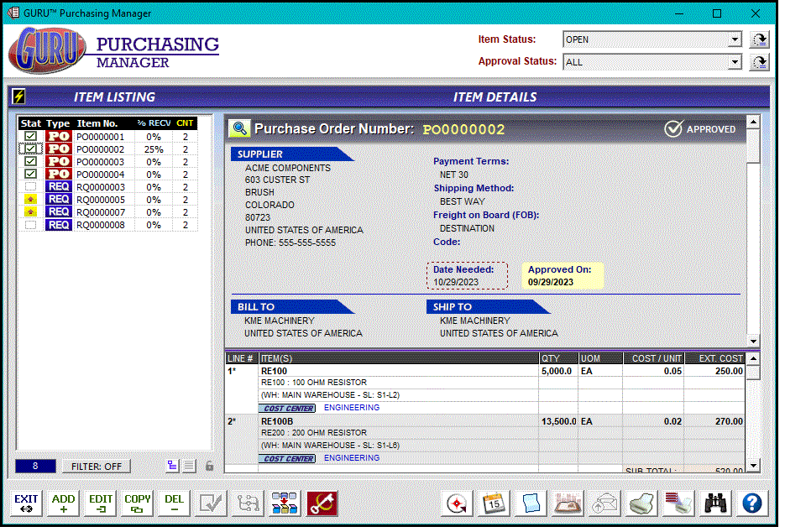Toggle status checkbox for RQ0000003
This screenshot has width=785, height=532.
[x=30, y=187]
